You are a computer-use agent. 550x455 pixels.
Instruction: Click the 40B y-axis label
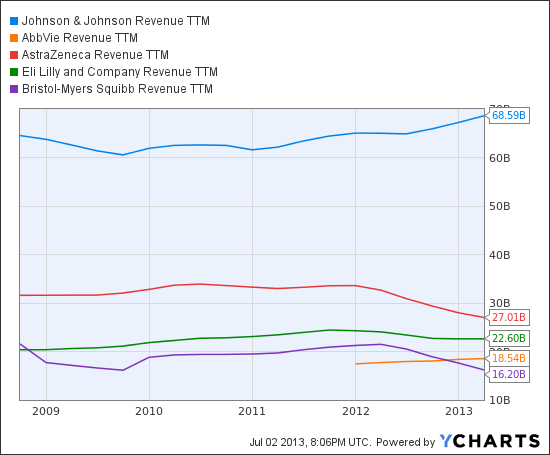(499, 255)
